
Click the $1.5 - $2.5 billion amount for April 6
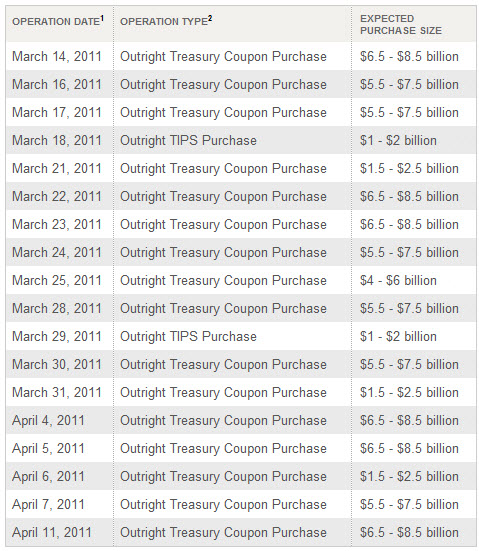point(409,477)
